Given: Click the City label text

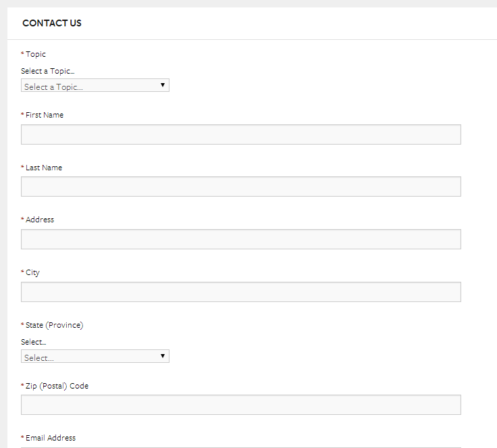Looking at the screenshot, I should point(32,272).
